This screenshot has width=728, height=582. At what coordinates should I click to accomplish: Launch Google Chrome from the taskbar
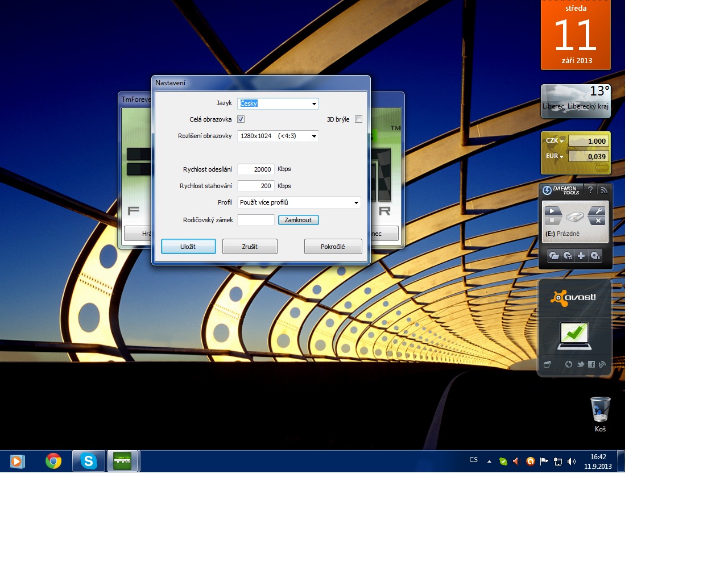pos(53,461)
